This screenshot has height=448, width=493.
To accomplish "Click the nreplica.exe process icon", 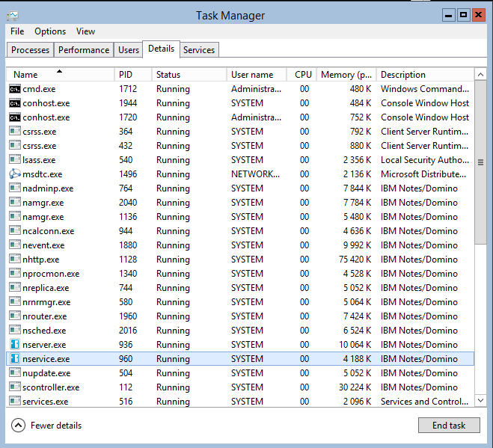I will 15,288.
